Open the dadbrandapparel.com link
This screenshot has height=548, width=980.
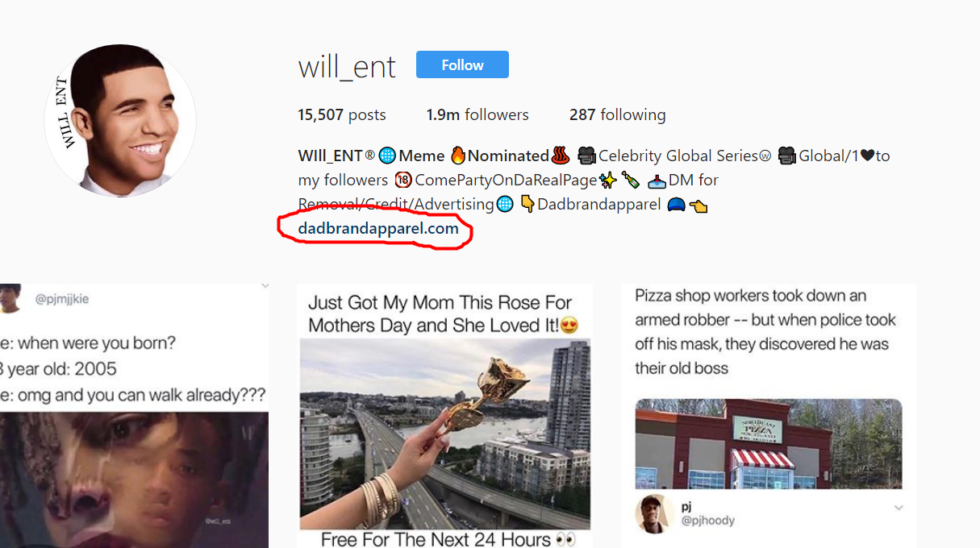[378, 228]
